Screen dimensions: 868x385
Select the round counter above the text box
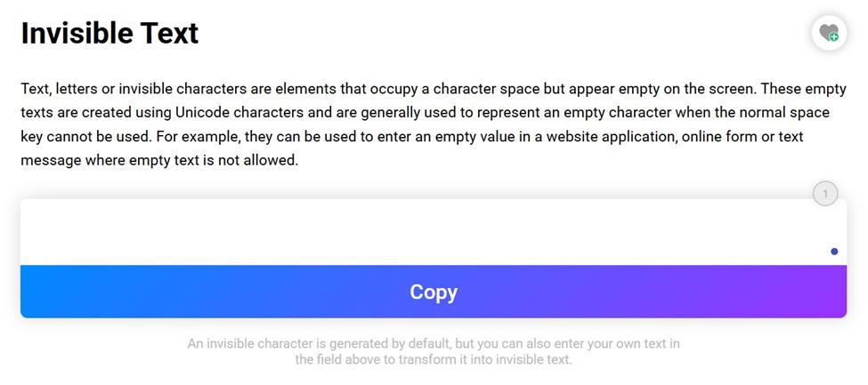tap(825, 193)
